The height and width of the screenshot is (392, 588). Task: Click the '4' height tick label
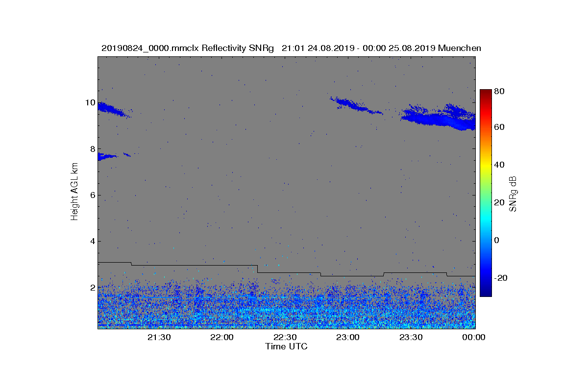point(92,241)
